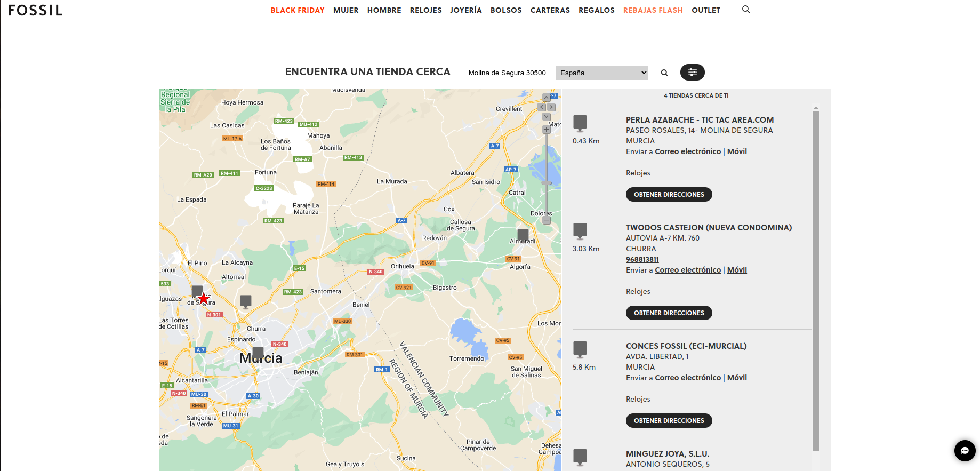Send Twodos Castejon details to Móvil
980x471 pixels.
[737, 270]
